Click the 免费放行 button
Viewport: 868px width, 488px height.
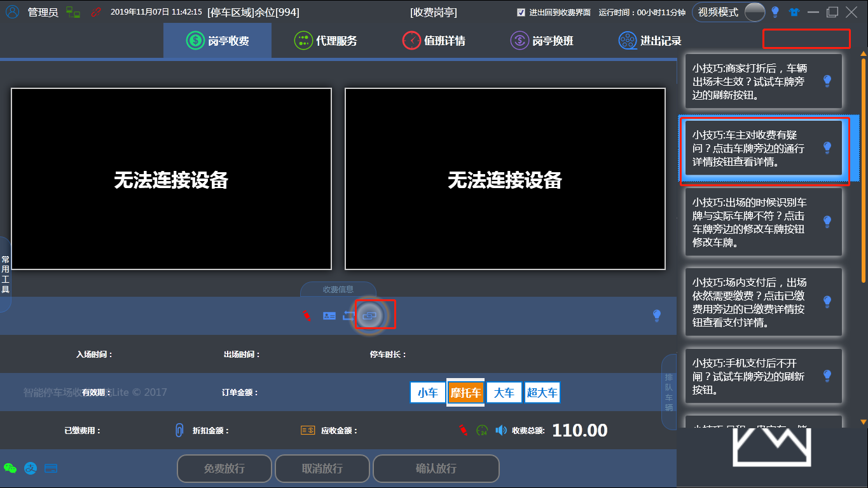point(224,469)
